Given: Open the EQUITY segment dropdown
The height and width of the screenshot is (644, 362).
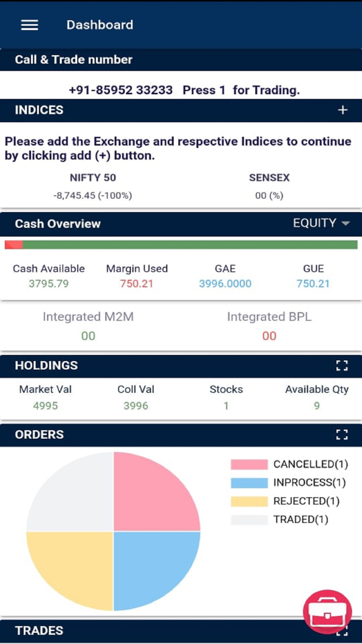Looking at the screenshot, I should [321, 223].
